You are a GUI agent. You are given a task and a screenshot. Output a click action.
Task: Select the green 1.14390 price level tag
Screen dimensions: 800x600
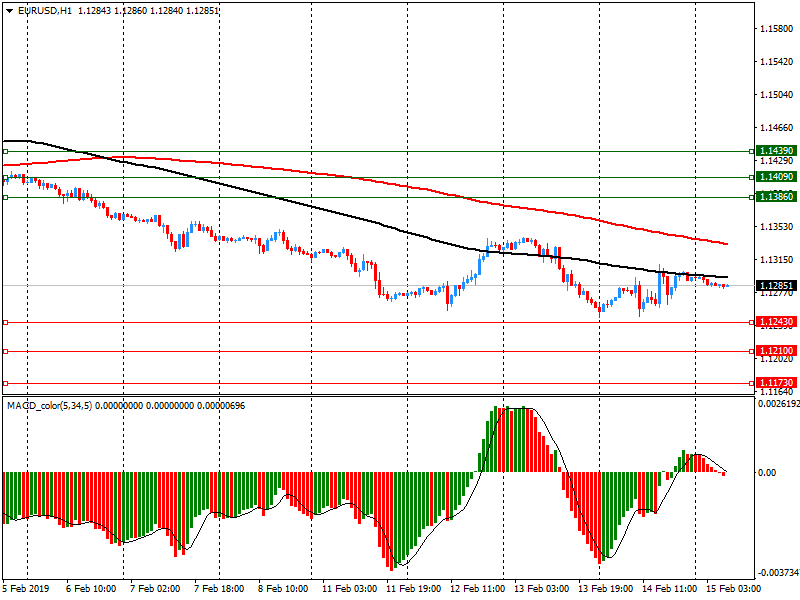[x=775, y=151]
